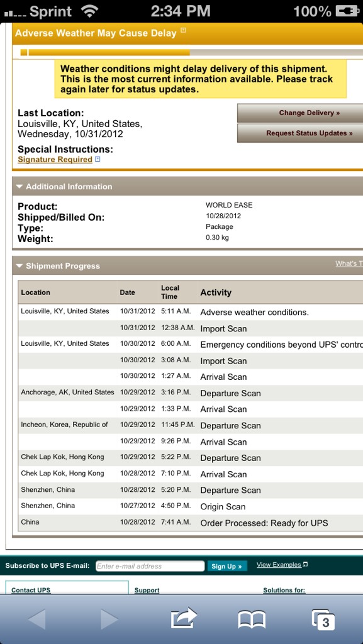This screenshot has height=644, width=363.
Task: Open the bookmarks book icon
Action: click(252, 619)
